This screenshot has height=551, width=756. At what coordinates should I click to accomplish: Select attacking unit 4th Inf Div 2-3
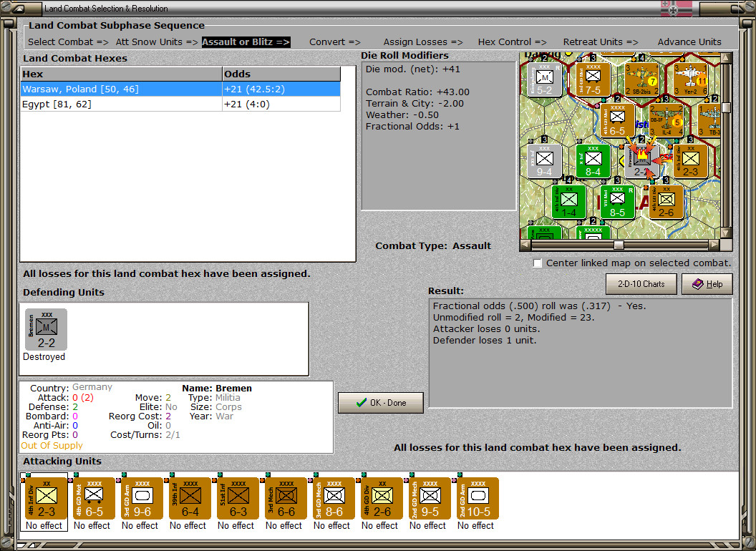46,499
